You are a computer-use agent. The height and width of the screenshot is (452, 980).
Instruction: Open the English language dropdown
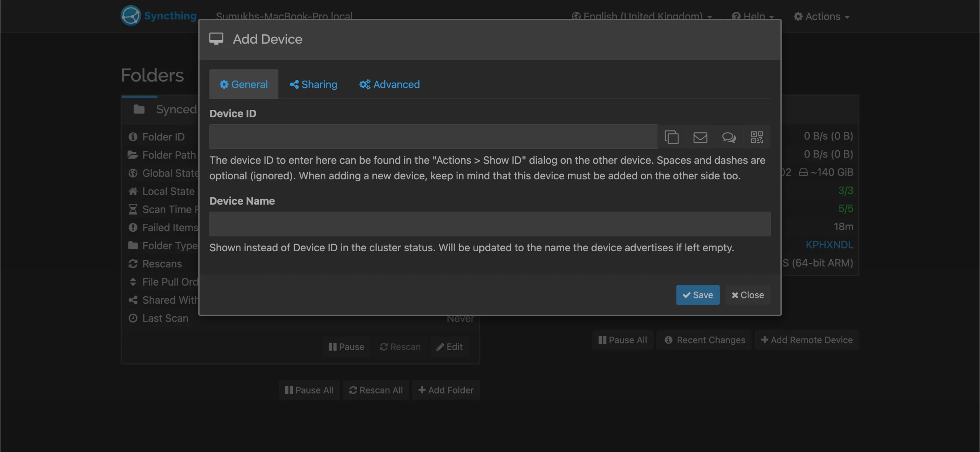(x=642, y=16)
